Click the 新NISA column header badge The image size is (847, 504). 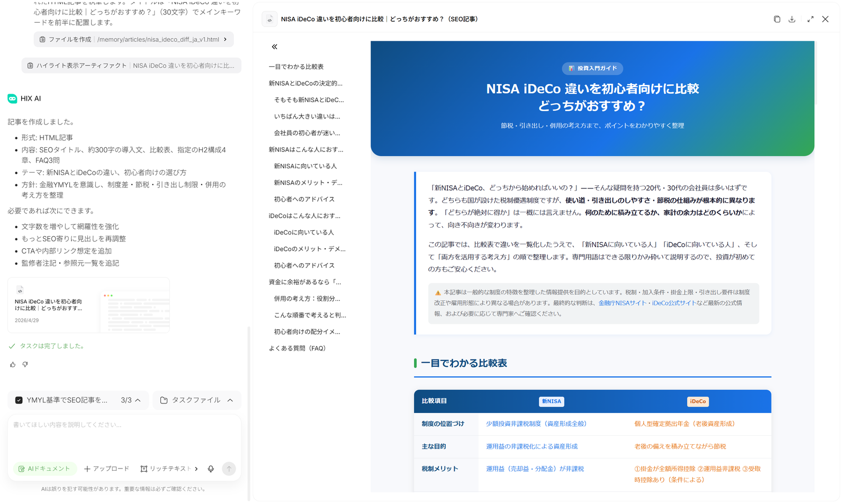[x=551, y=401]
